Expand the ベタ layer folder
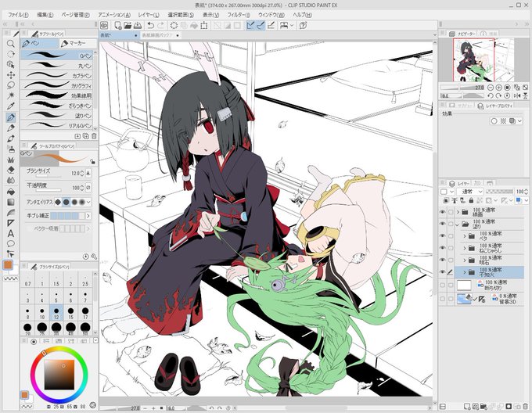 (465, 236)
